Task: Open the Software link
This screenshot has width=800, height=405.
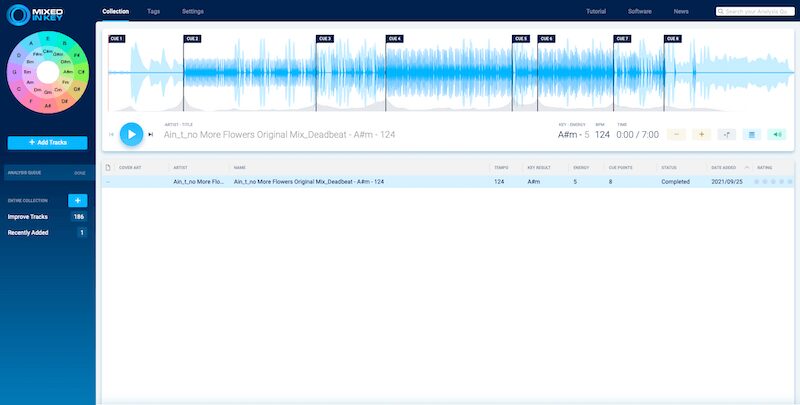Action: coord(639,11)
